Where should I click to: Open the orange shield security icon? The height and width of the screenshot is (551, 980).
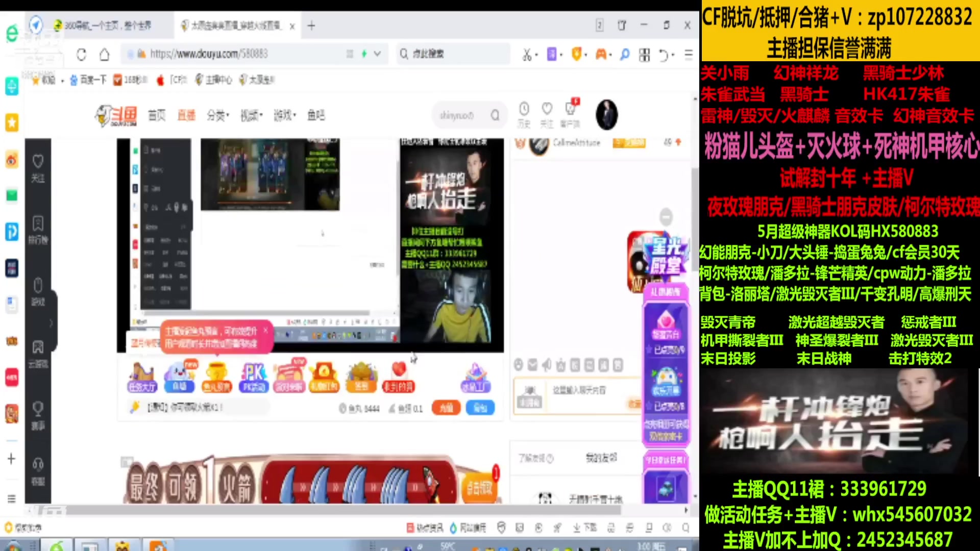(577, 54)
